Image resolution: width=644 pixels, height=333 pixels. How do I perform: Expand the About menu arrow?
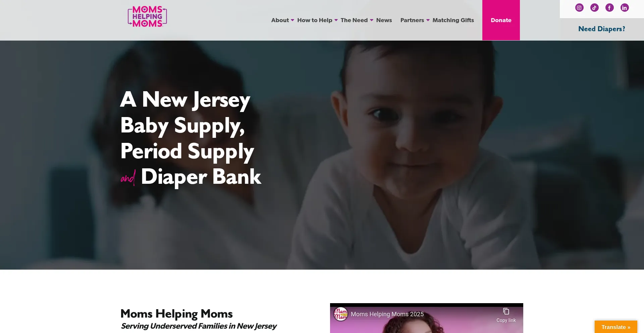292,20
